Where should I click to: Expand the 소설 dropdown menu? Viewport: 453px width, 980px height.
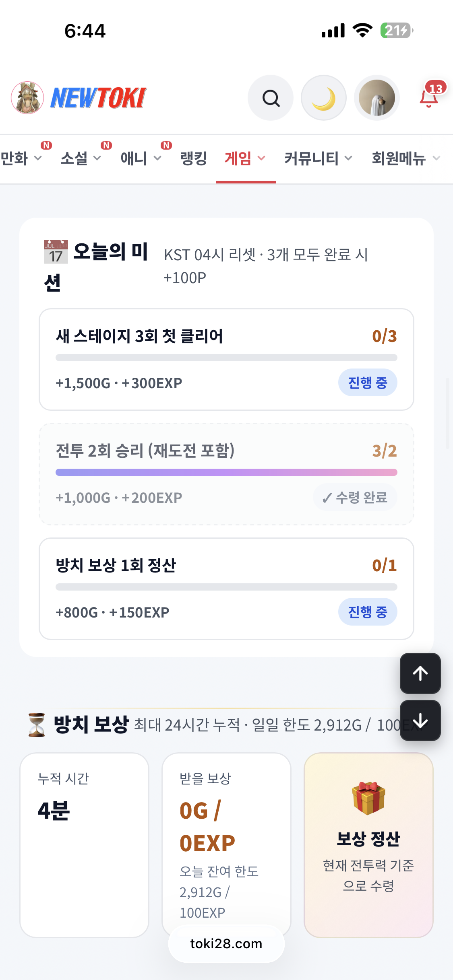pyautogui.click(x=81, y=159)
